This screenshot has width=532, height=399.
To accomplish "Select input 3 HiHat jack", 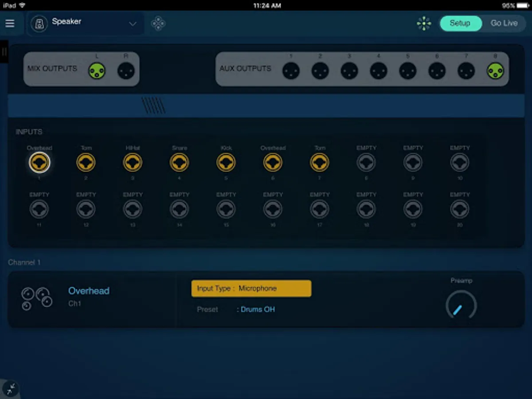I will coord(133,163).
